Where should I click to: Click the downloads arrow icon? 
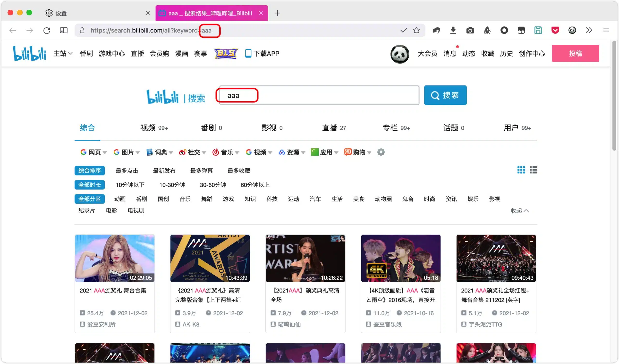point(453,30)
